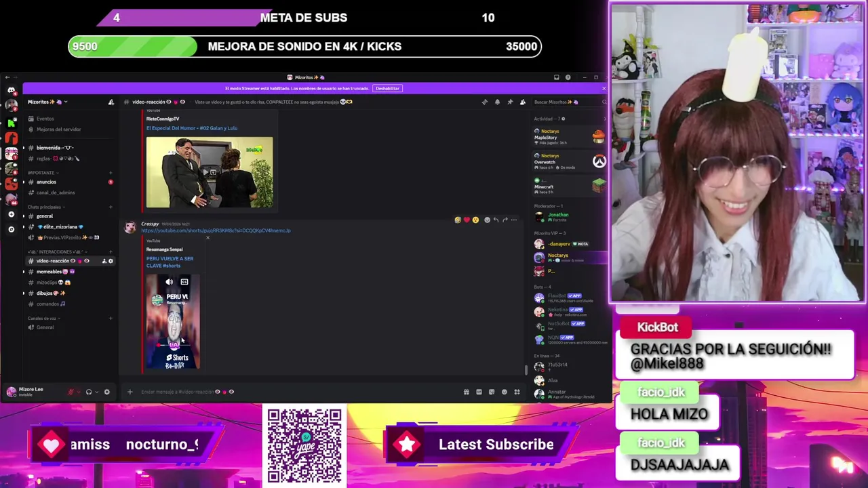Click reply arrow on Cresspy message

pos(496,220)
